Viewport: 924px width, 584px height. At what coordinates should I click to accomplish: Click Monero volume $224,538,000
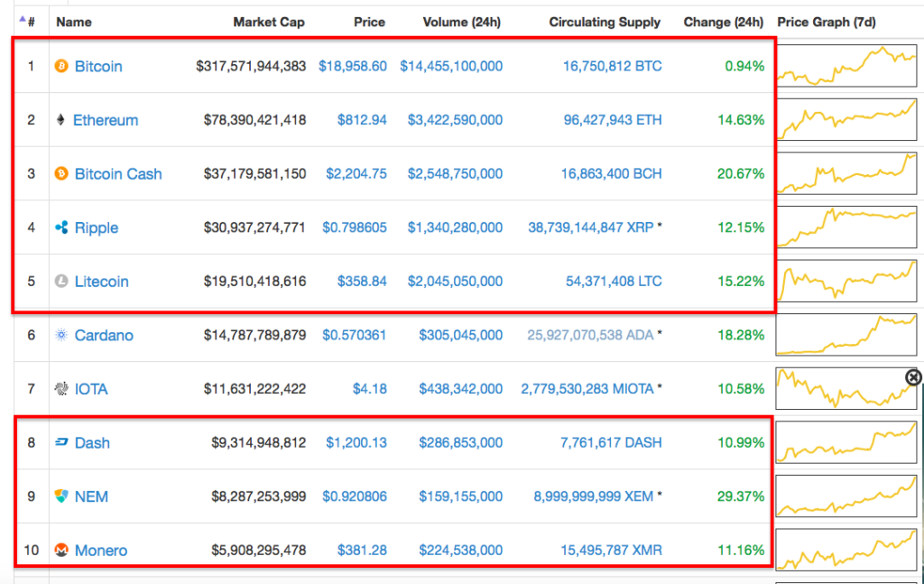pyautogui.click(x=461, y=550)
